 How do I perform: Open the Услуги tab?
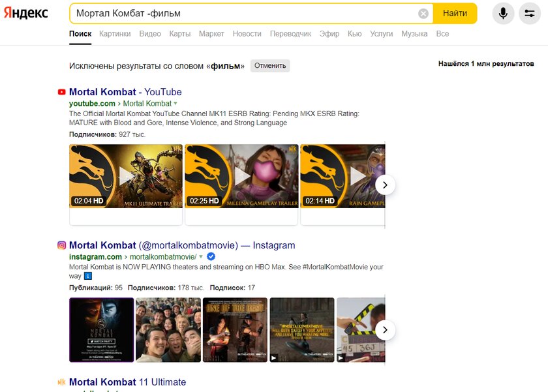(x=381, y=34)
